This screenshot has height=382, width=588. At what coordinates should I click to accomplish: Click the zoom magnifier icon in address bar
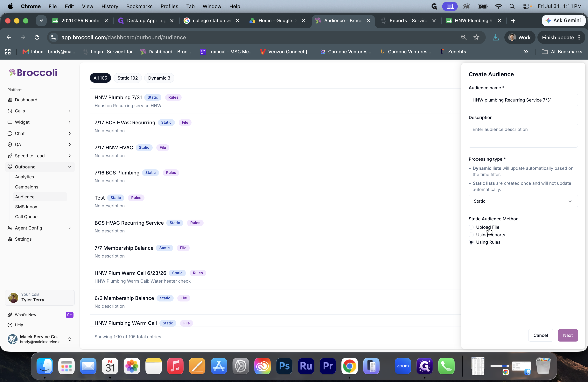(464, 37)
